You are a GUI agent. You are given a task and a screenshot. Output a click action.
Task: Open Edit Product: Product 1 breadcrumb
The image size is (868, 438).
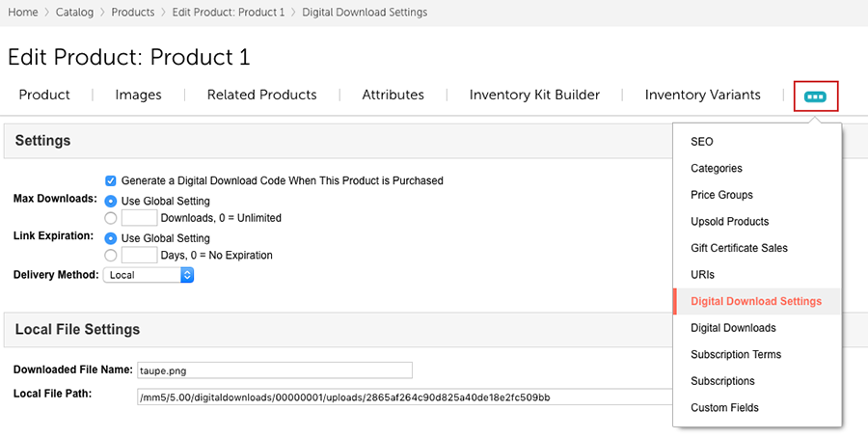coord(228,13)
